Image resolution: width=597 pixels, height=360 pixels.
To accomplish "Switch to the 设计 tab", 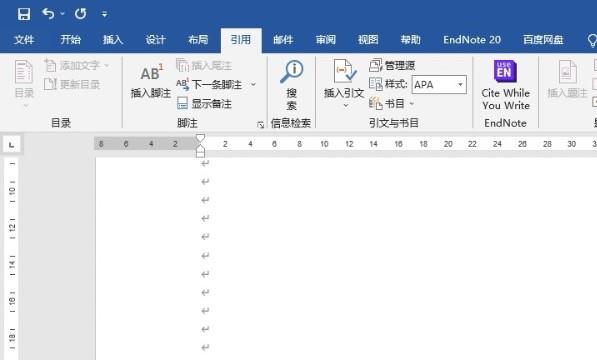I will tap(155, 40).
